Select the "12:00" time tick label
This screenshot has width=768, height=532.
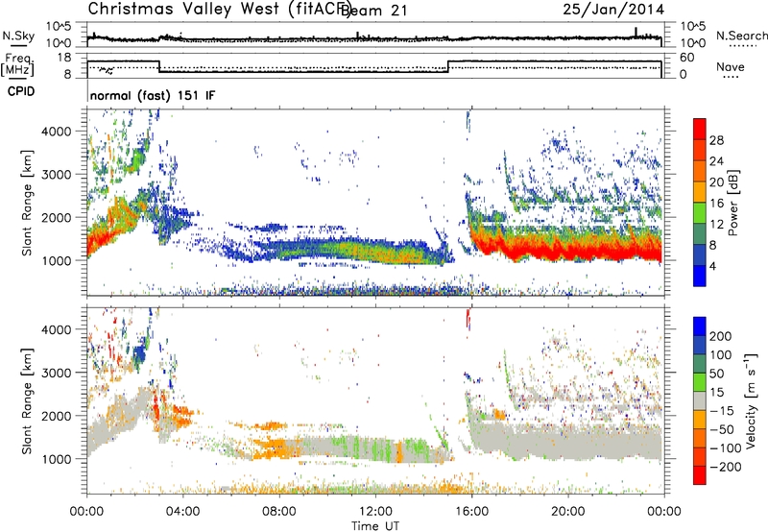[x=375, y=512]
